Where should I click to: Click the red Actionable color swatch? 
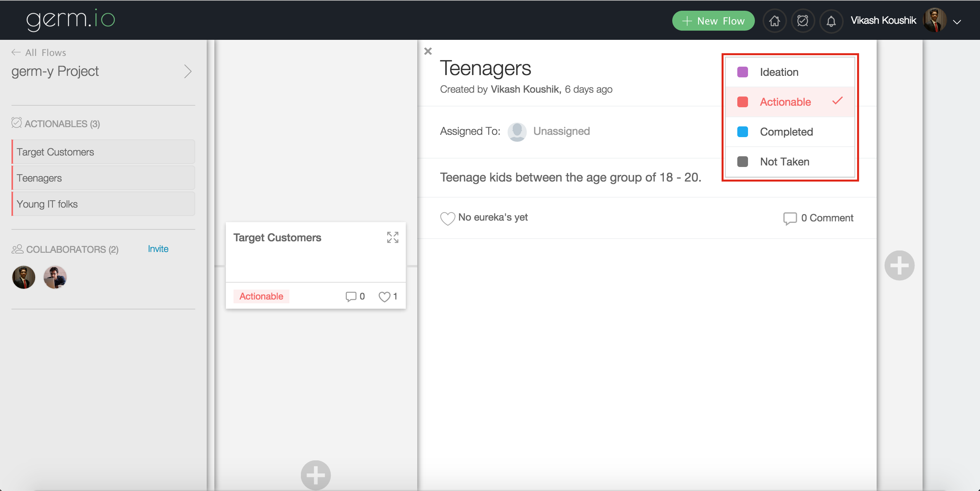click(x=742, y=102)
